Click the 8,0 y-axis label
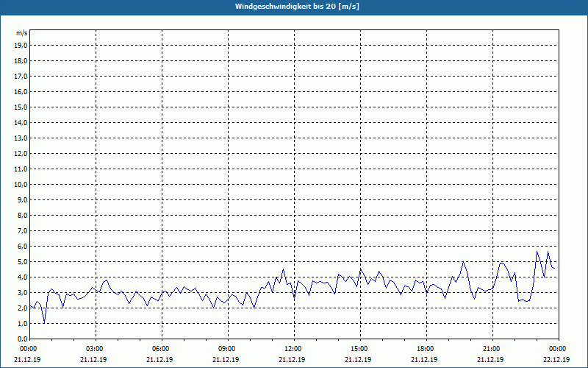 [x=22, y=215]
